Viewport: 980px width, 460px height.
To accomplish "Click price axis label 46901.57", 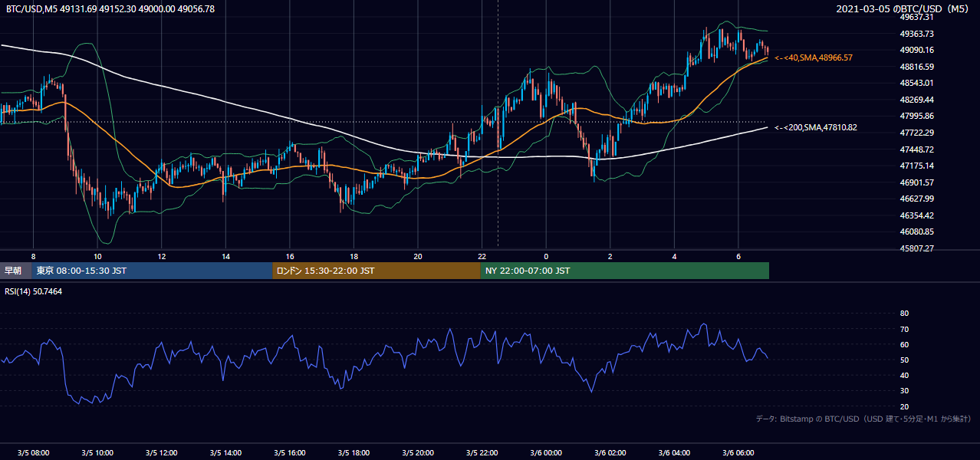I will coord(916,182).
